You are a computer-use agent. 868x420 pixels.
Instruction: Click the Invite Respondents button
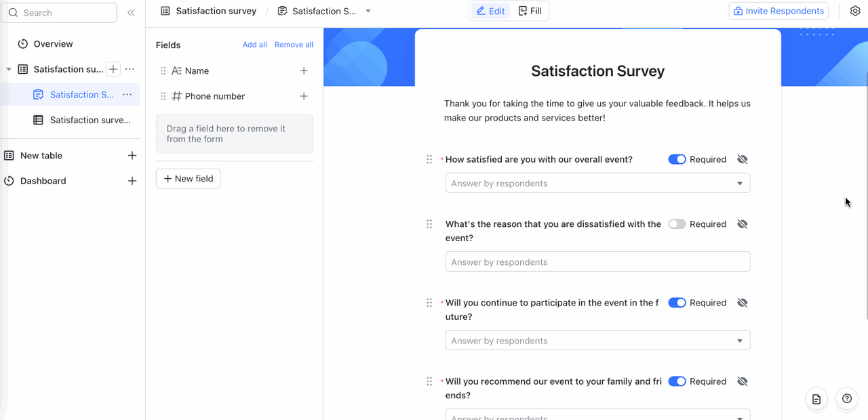coord(778,11)
